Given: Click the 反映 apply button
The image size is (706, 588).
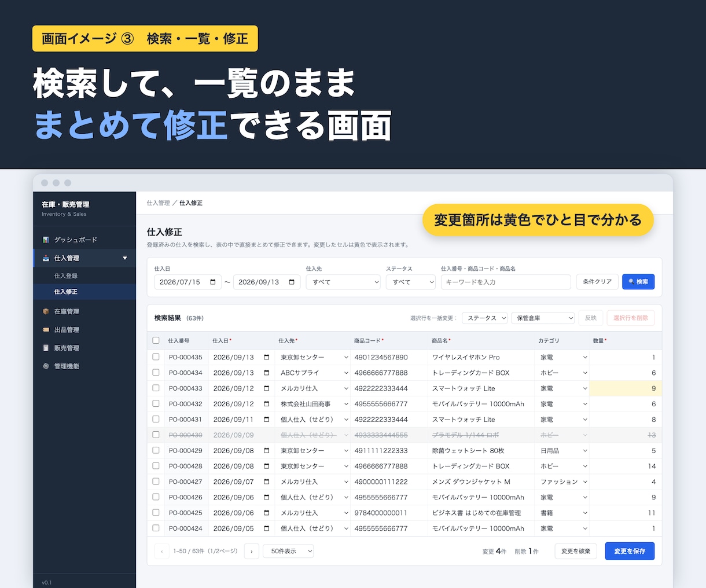Looking at the screenshot, I should (591, 318).
